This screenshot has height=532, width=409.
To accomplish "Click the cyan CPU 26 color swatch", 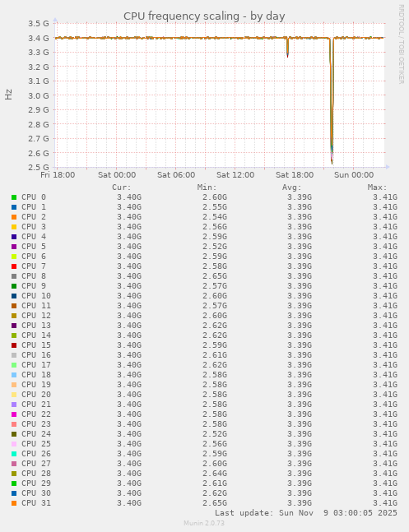I will tap(14, 454).
